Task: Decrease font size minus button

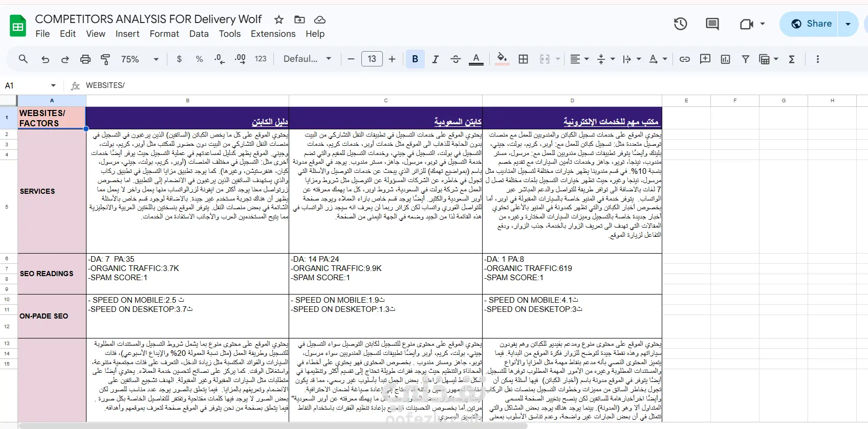Action: [x=351, y=59]
